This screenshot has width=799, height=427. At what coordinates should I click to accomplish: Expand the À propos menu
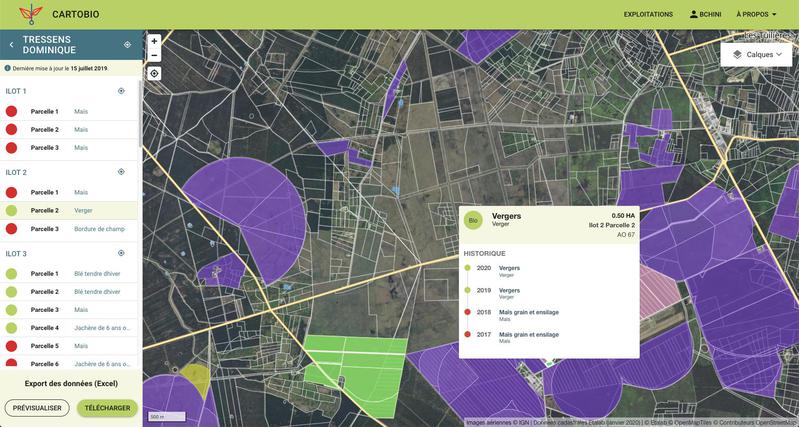[756, 15]
